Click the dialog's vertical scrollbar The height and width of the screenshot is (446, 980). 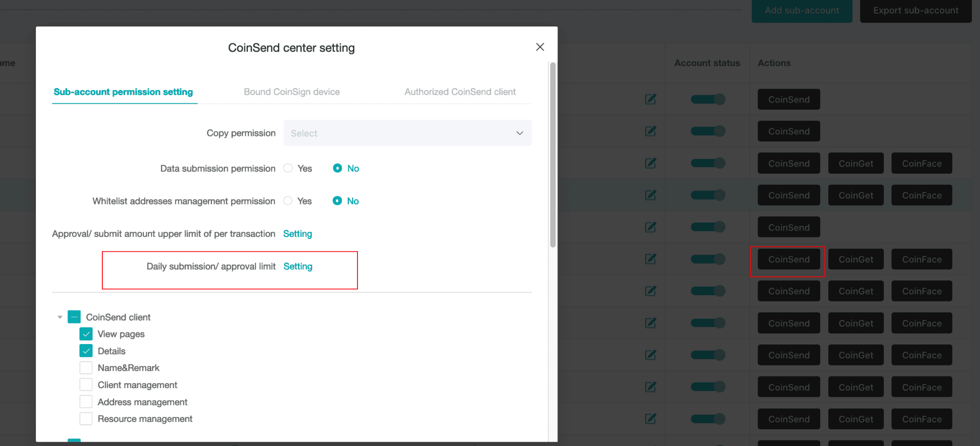click(553, 154)
